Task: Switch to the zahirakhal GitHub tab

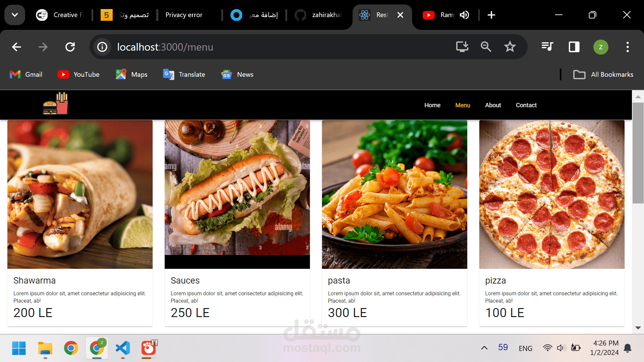Action: click(x=319, y=15)
